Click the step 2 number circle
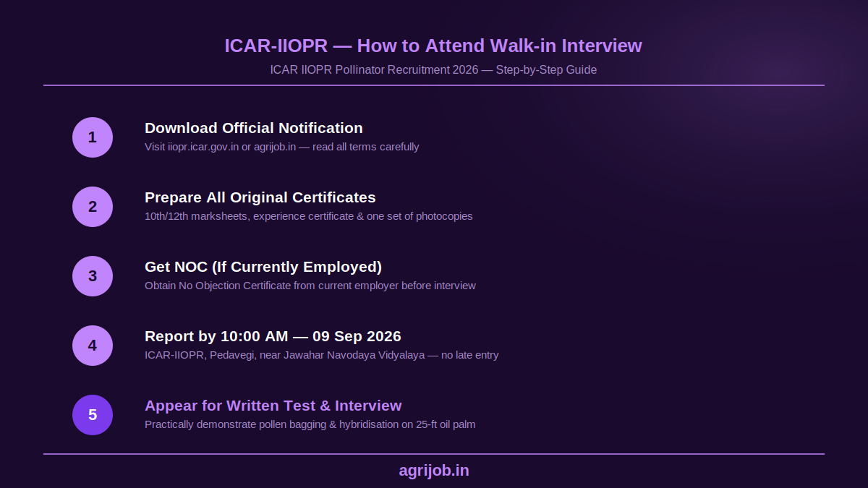Image resolution: width=868 pixels, height=488 pixels. (x=93, y=207)
